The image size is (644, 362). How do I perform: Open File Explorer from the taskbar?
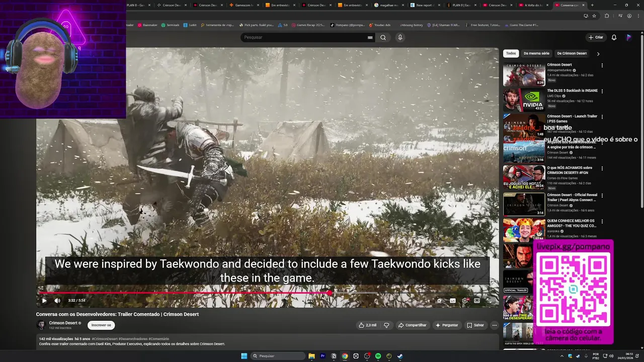(x=311, y=356)
